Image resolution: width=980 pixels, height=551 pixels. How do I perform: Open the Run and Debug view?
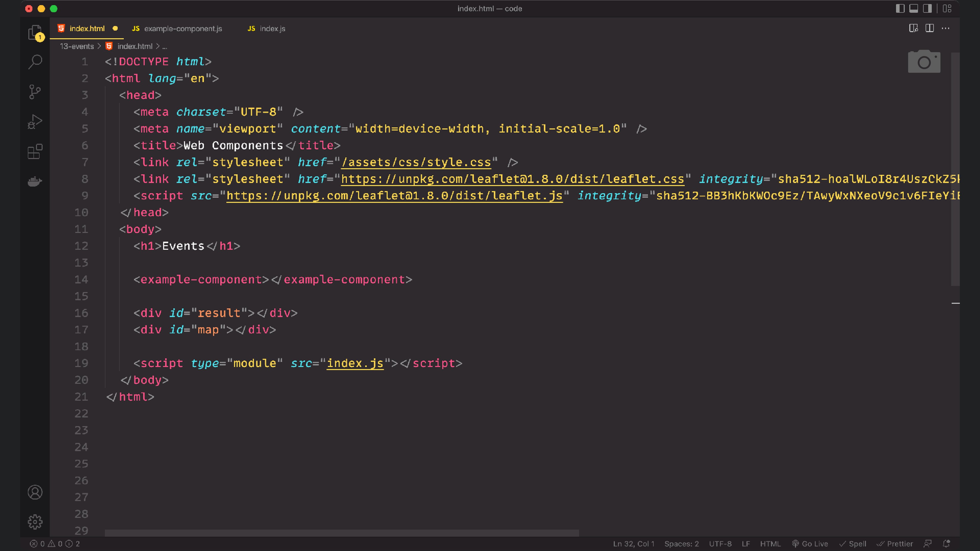35,122
